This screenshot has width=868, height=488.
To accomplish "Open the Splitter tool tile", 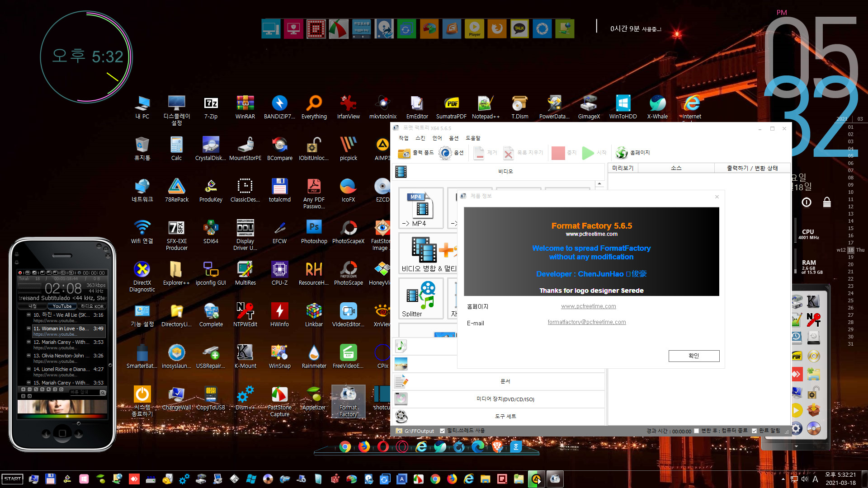I will tap(421, 299).
